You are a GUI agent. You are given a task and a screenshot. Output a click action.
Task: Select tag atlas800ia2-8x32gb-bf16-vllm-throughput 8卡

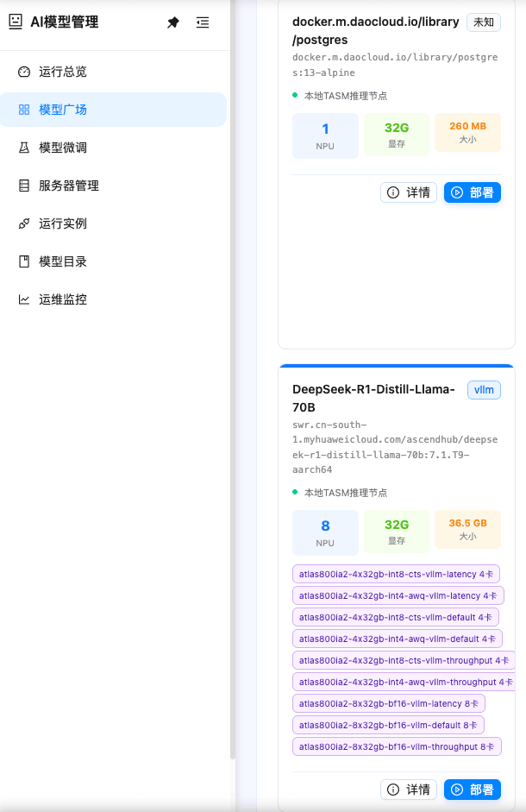[398, 746]
